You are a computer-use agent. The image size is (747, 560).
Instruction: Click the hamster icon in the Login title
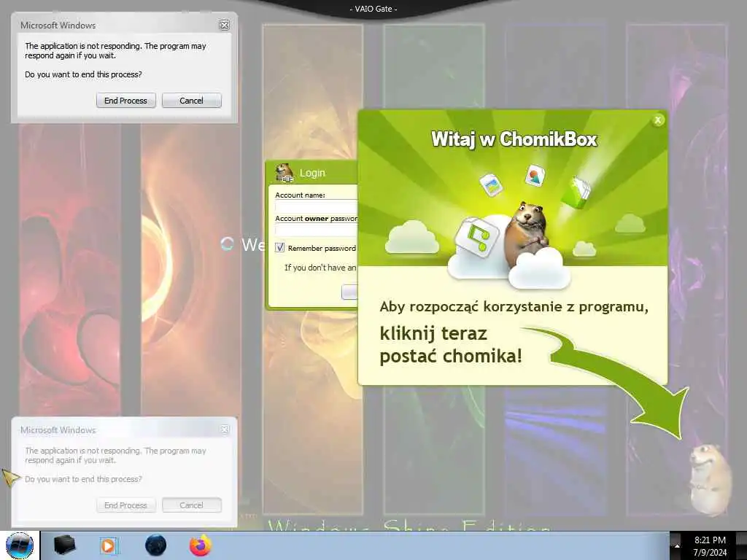click(x=285, y=173)
